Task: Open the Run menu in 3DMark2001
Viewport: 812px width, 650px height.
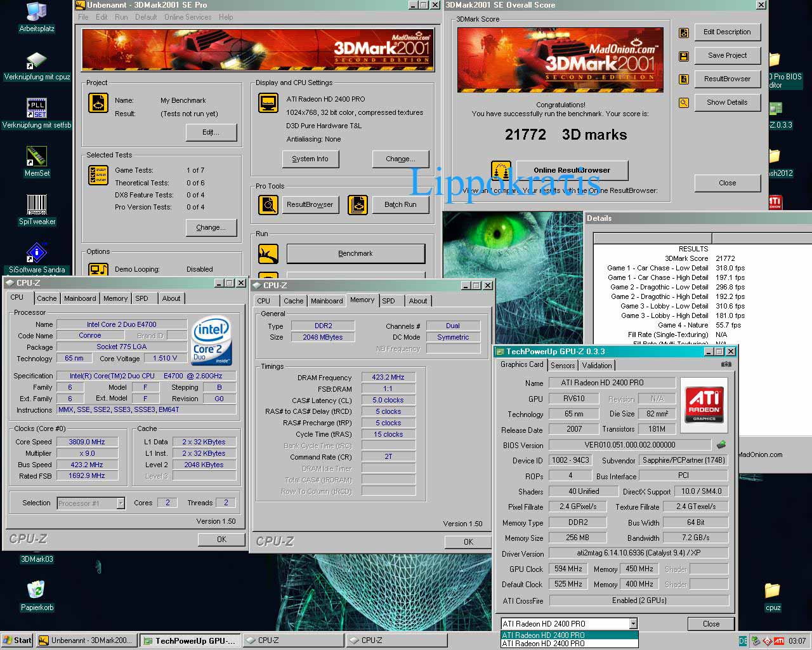Action: [121, 17]
